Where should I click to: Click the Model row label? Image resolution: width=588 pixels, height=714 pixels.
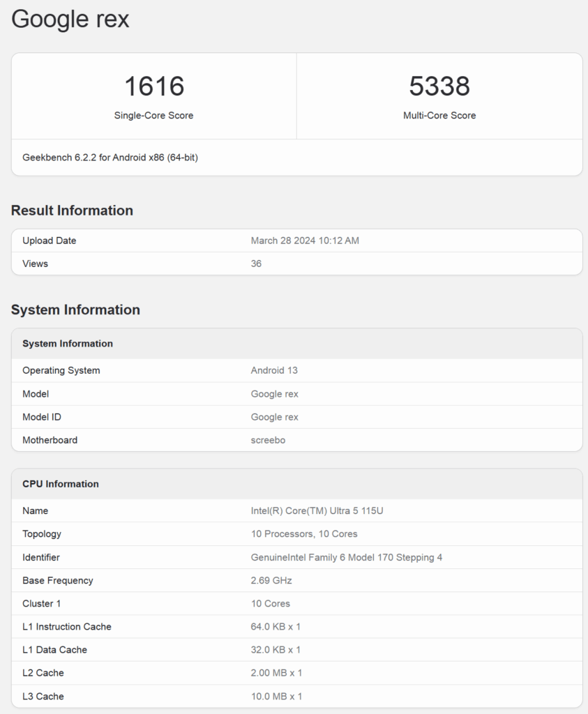coord(36,394)
